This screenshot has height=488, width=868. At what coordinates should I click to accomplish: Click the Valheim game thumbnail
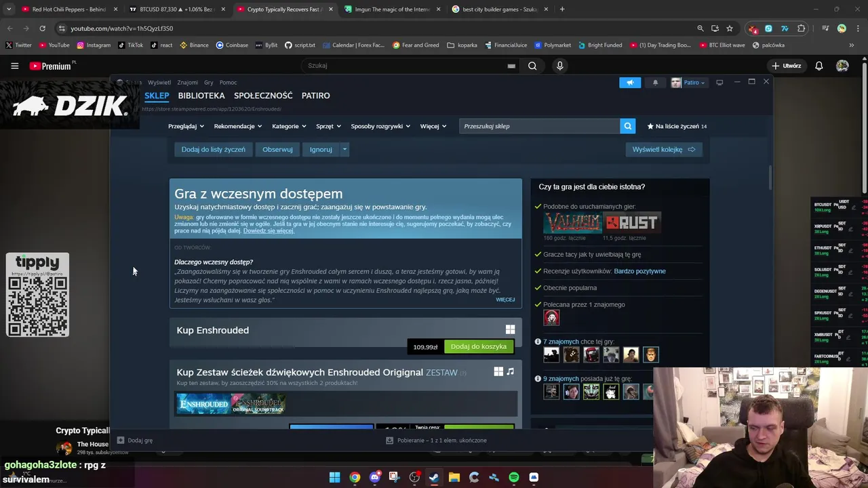(x=572, y=223)
